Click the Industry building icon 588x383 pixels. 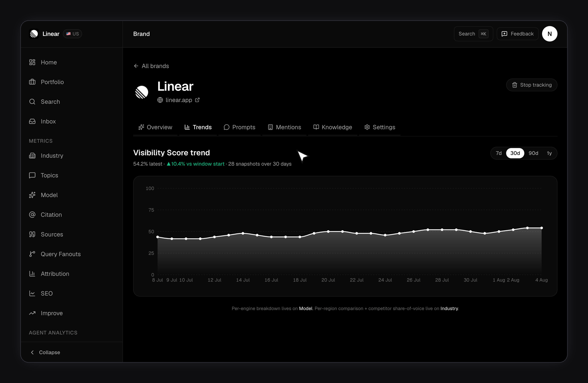32,156
